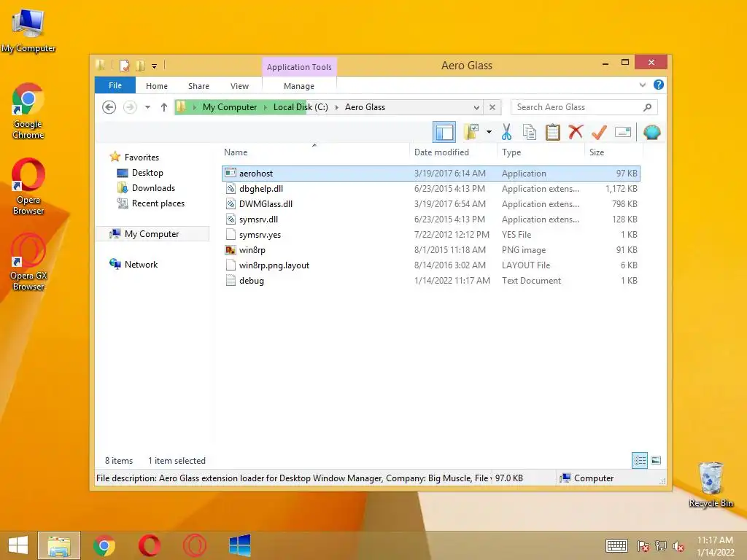
Task: Select Favorites in the navigation pane
Action: point(142,157)
